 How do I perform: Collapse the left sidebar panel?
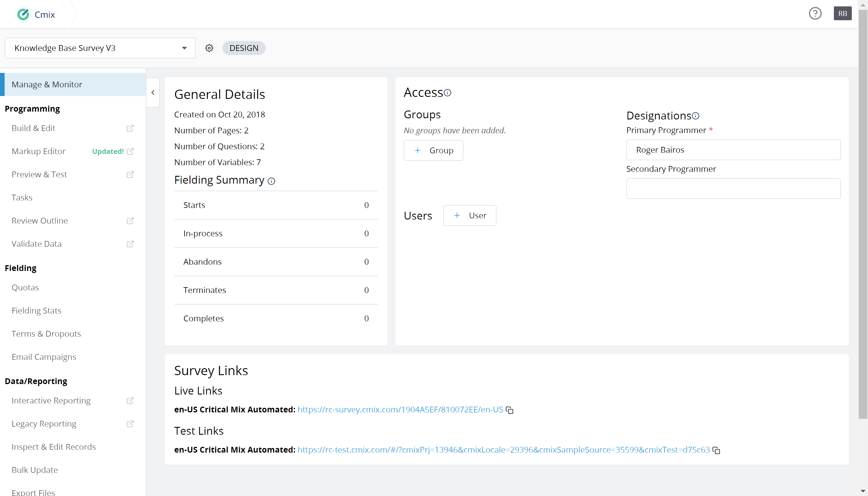tap(153, 93)
